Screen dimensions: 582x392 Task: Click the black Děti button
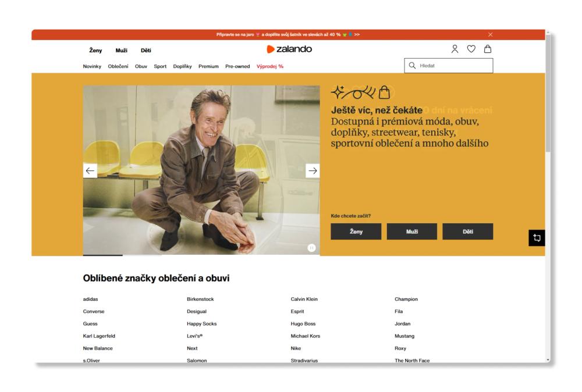tap(468, 231)
